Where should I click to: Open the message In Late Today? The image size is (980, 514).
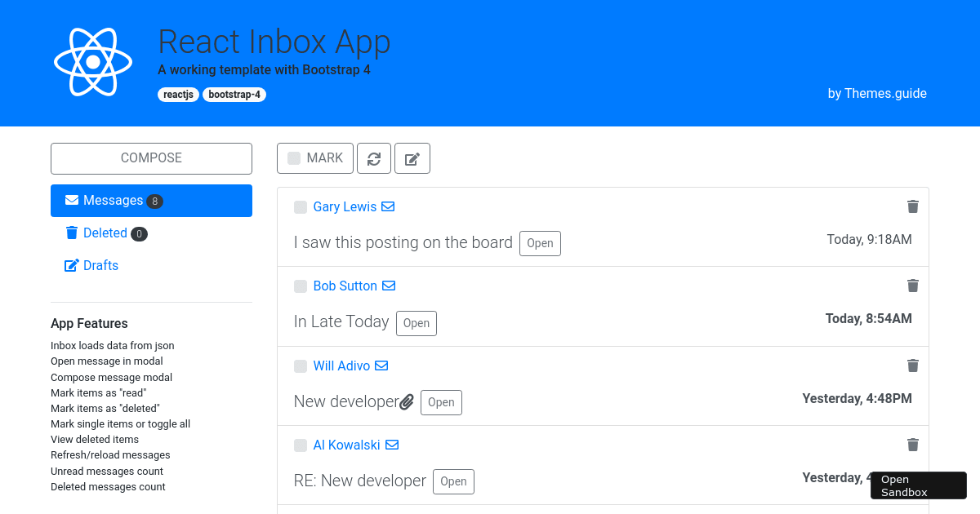pyautogui.click(x=416, y=323)
